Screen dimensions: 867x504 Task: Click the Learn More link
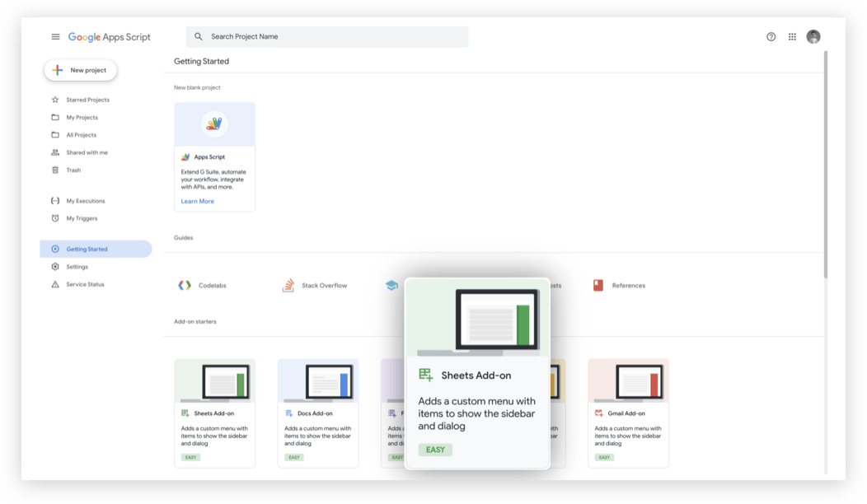tap(197, 200)
